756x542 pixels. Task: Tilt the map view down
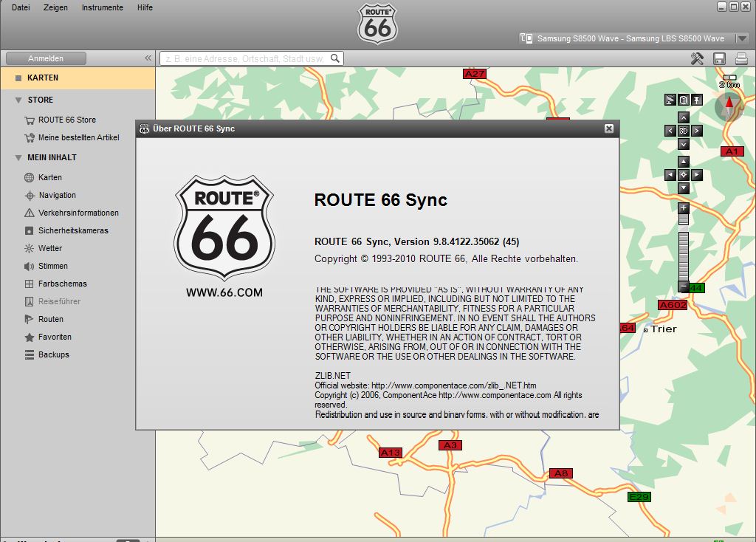coord(683,144)
